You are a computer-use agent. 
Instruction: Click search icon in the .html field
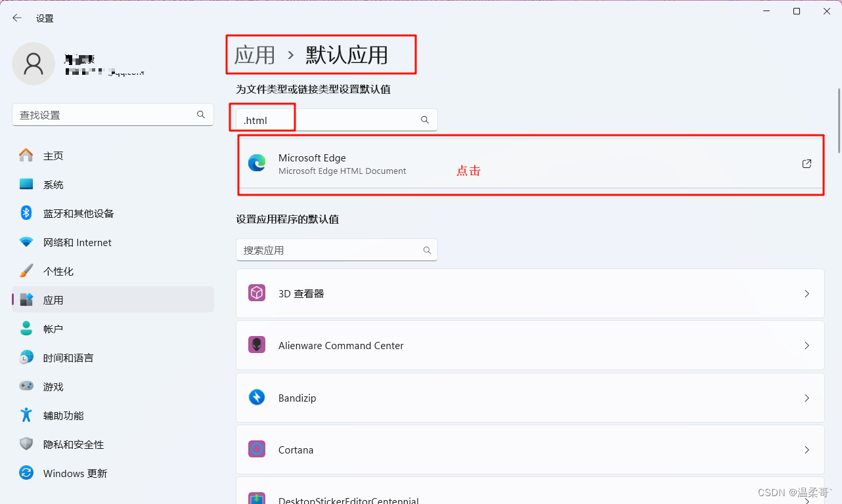click(x=425, y=119)
